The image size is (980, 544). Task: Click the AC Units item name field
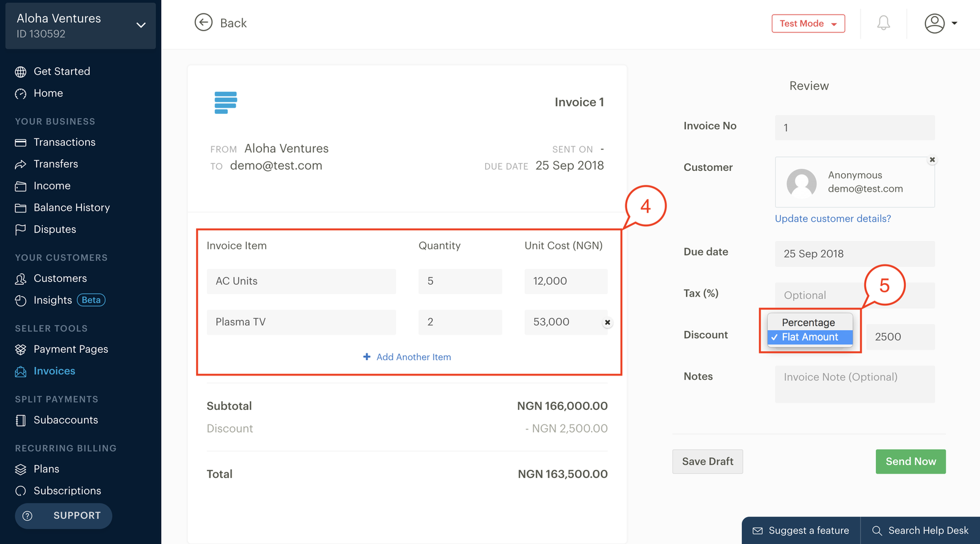pyautogui.click(x=301, y=281)
